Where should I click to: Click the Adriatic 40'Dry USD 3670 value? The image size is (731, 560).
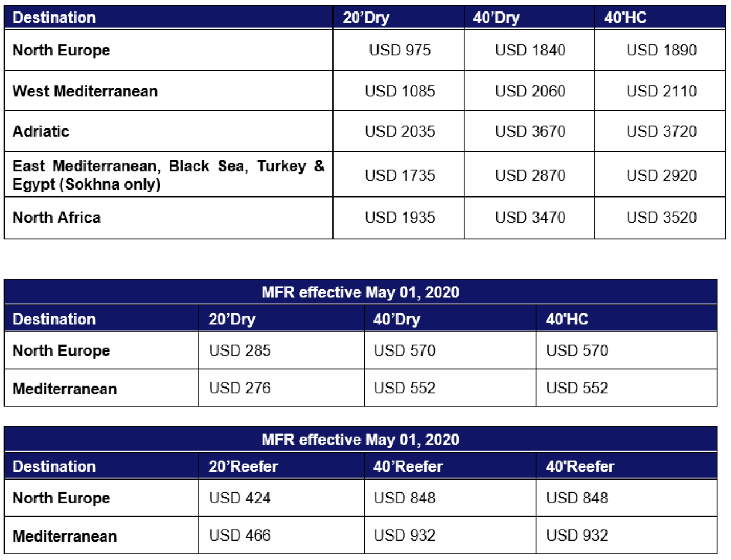click(x=530, y=131)
